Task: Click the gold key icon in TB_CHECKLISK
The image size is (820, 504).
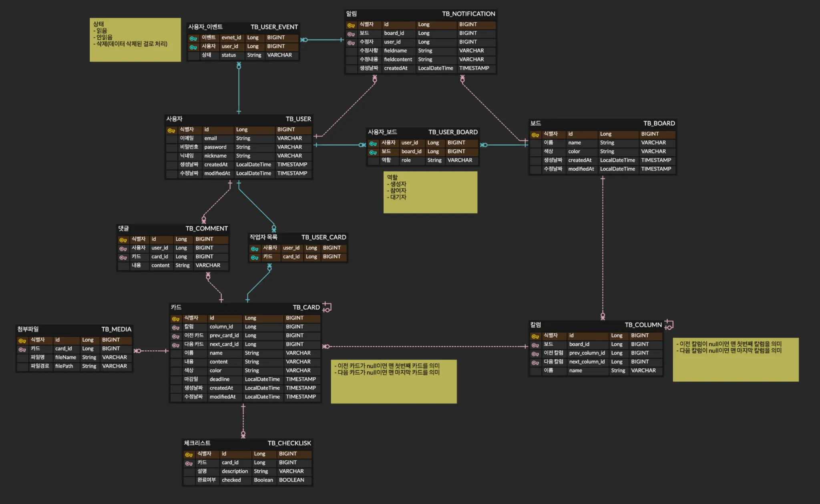Action: 189,455
